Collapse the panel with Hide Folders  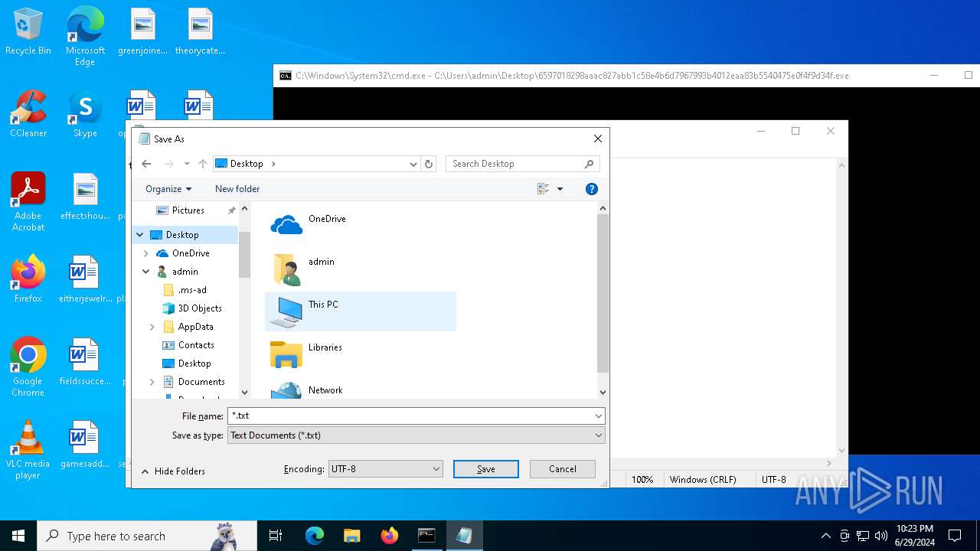tap(173, 471)
